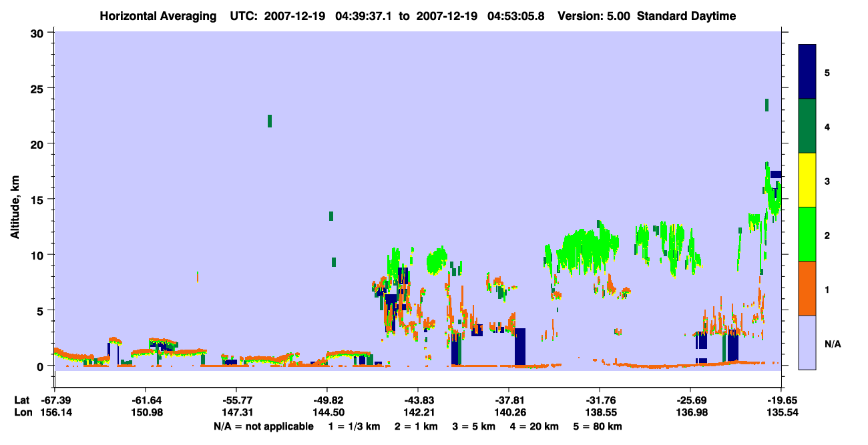This screenshot has width=868, height=445.
Task: Click the latitude value -55.77
Action: coord(236,400)
